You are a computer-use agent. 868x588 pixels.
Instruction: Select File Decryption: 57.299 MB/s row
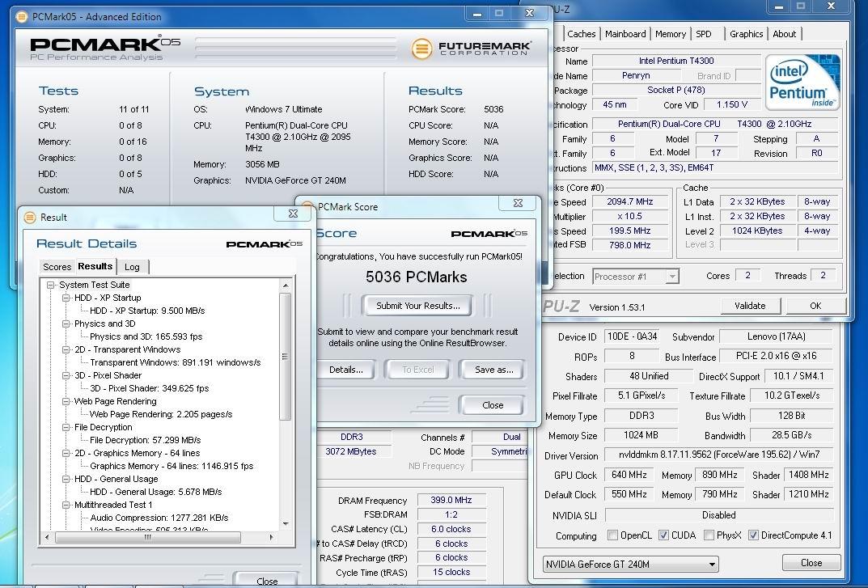coord(145,440)
